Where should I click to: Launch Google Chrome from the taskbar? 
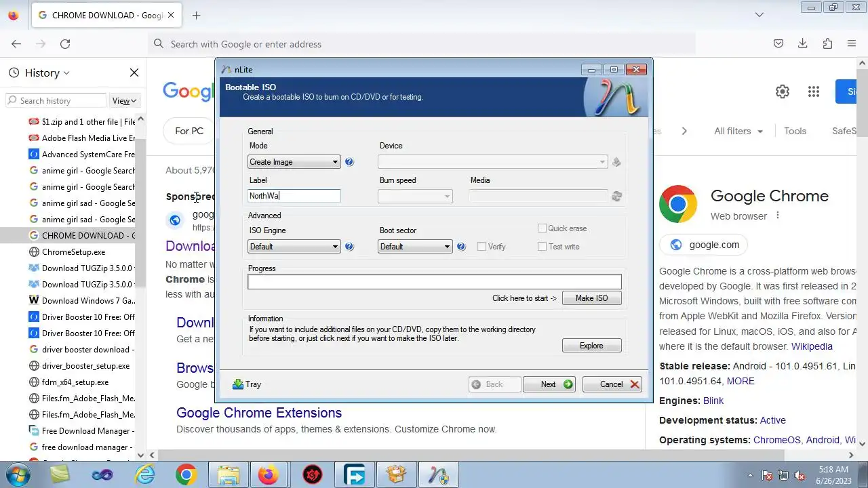coord(186,474)
